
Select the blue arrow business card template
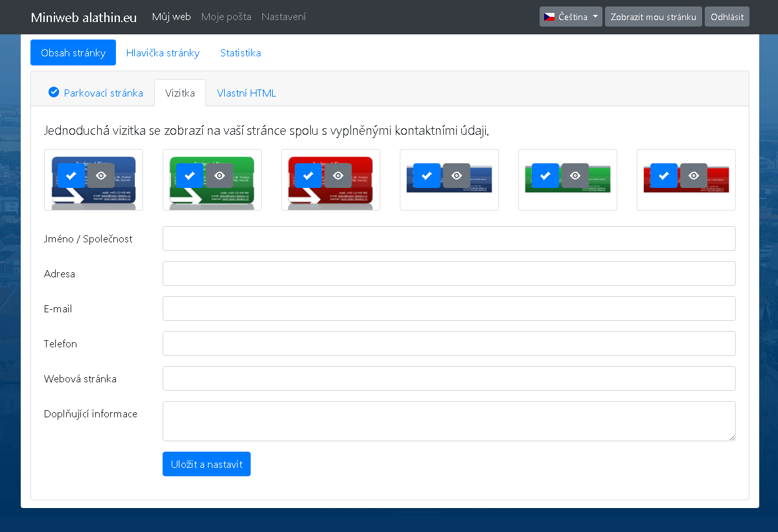pos(71,176)
